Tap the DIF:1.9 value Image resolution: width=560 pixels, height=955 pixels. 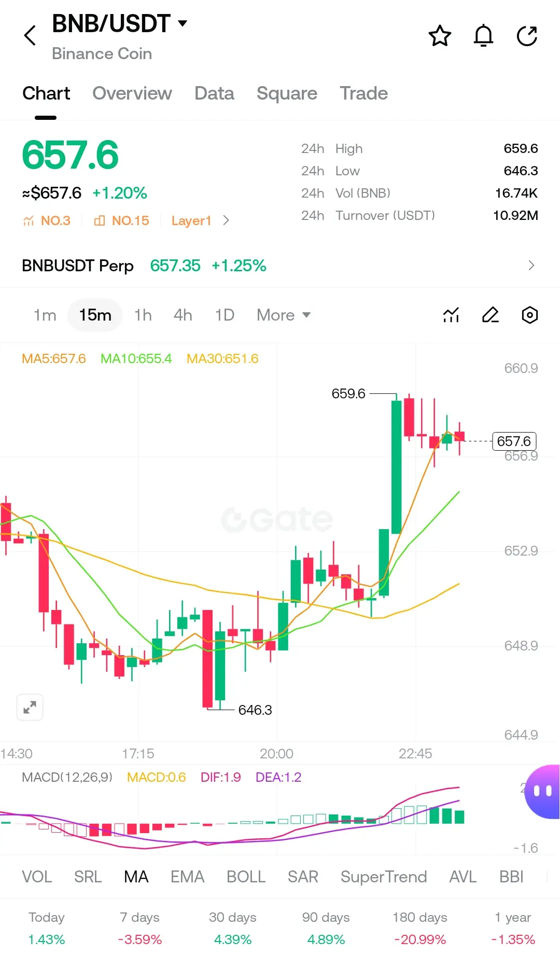(221, 777)
